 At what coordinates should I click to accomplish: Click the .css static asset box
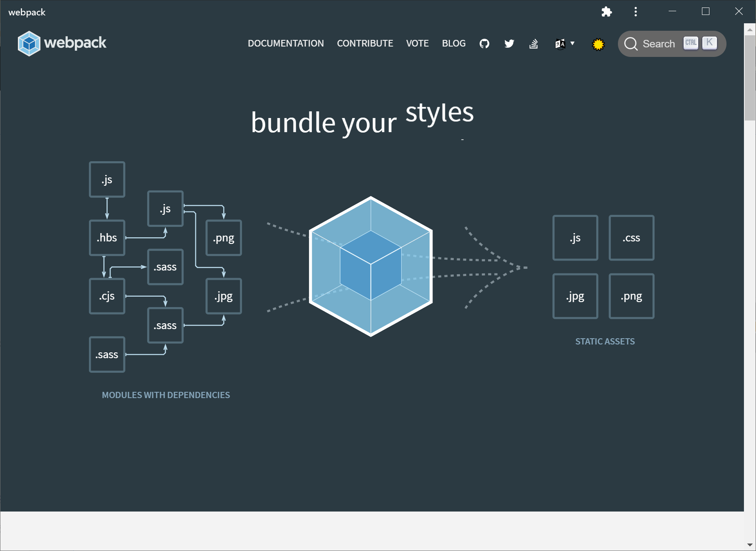(x=631, y=238)
